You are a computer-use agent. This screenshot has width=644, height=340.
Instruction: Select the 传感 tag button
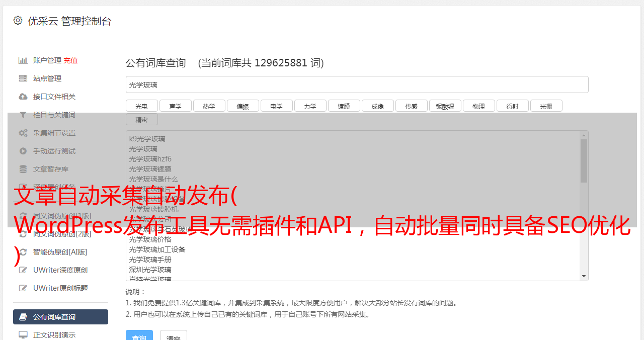(x=411, y=106)
